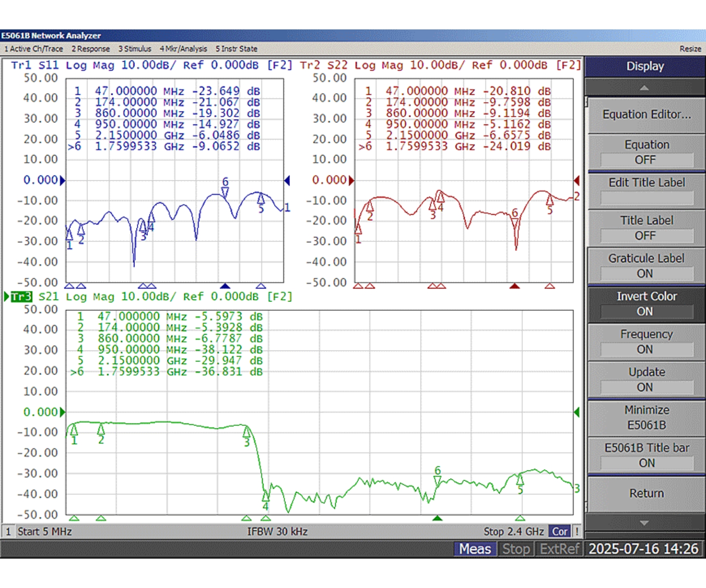Select the active marker triangle under S11 plot

pyautogui.click(x=225, y=286)
